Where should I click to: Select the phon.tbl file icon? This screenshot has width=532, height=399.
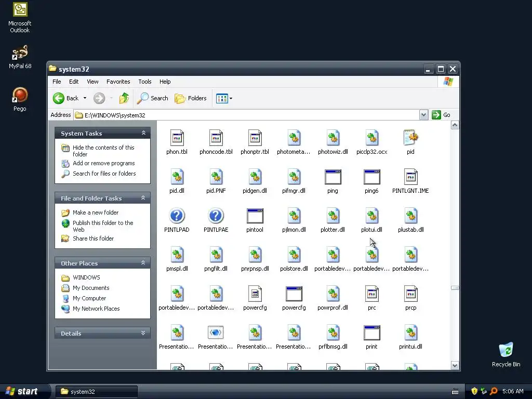point(177,138)
